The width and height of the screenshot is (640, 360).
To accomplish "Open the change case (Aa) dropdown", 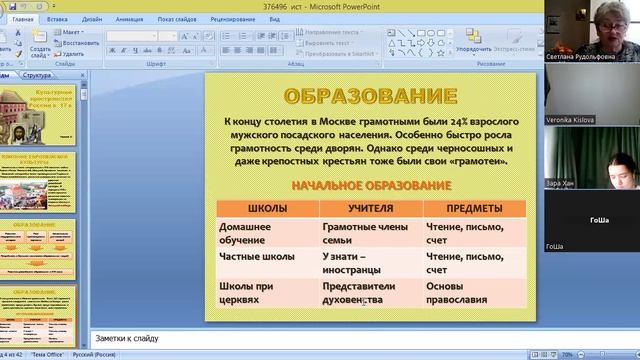I will [x=187, y=51].
